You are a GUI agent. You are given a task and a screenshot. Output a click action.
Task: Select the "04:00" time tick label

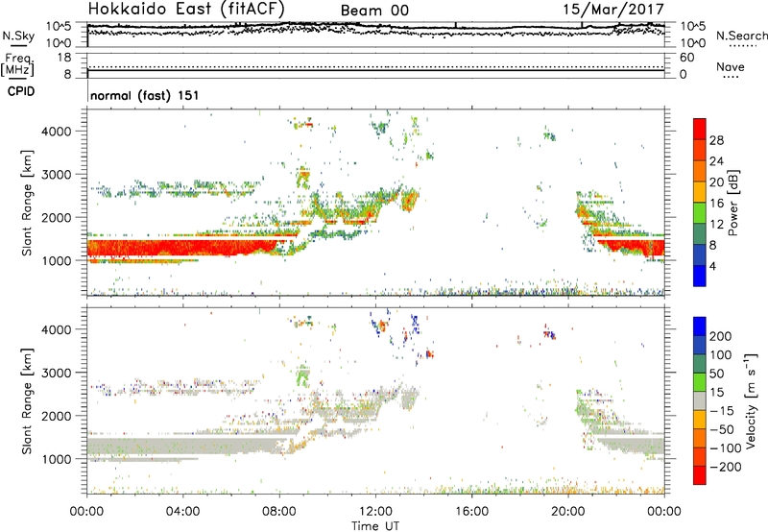(183, 512)
